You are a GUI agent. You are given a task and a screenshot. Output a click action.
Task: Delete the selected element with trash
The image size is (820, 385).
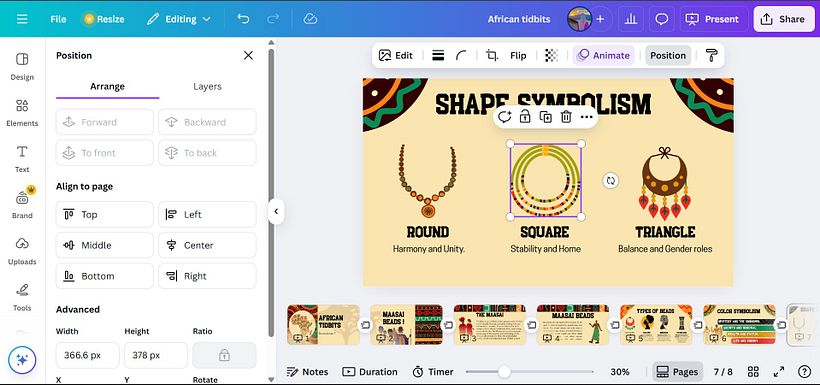566,117
